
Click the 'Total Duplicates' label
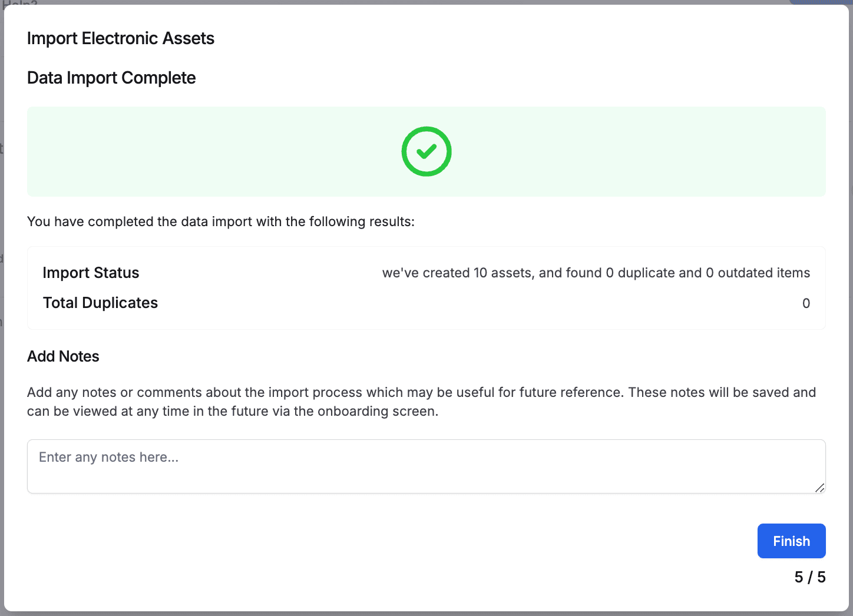coord(100,303)
